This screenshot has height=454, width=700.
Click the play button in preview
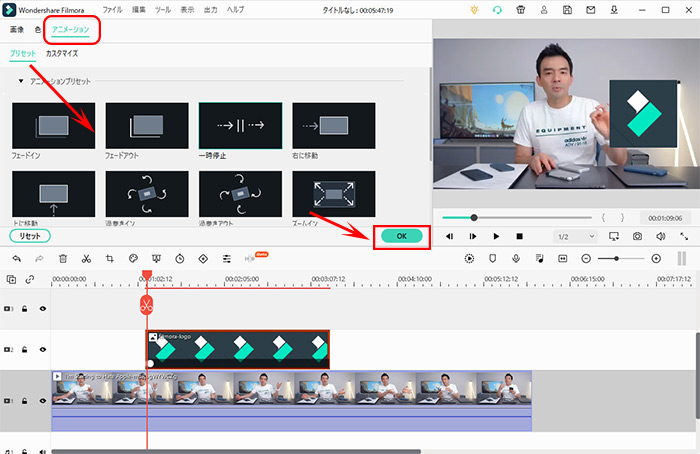pos(496,236)
